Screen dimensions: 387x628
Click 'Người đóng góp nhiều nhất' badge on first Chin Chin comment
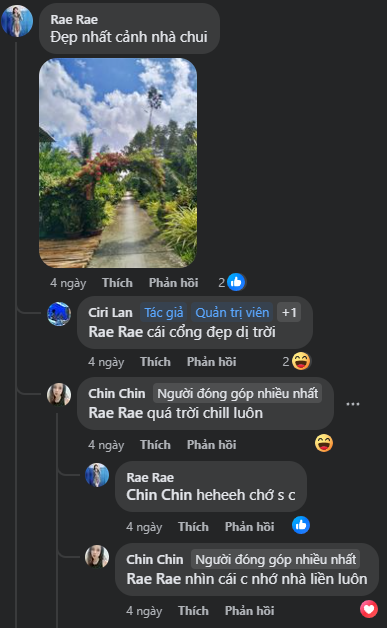238,393
